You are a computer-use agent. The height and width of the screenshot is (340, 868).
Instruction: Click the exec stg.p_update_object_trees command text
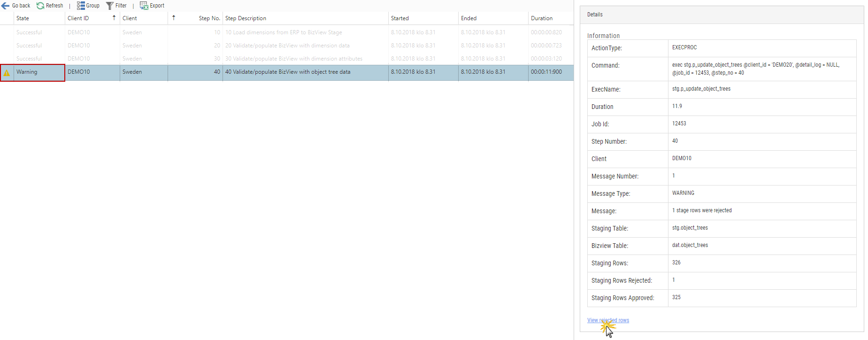pyautogui.click(x=756, y=69)
